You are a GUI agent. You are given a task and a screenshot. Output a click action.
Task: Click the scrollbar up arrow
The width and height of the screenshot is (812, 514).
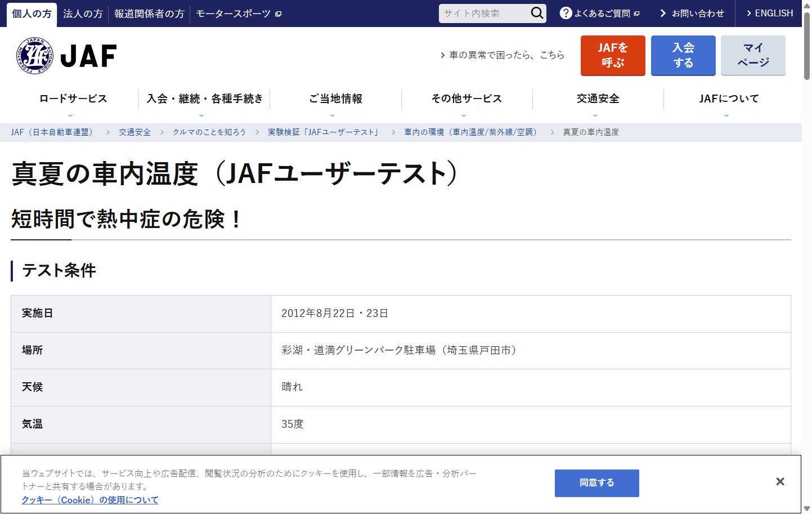click(807, 5)
